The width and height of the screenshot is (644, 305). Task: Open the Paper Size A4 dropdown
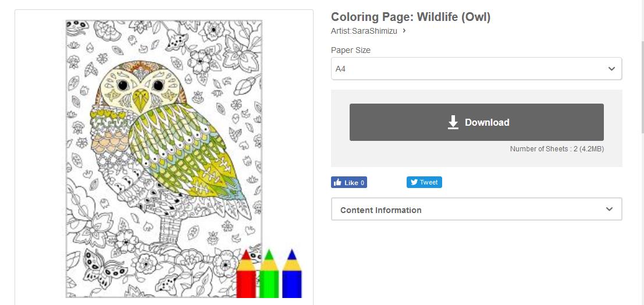[x=476, y=69]
